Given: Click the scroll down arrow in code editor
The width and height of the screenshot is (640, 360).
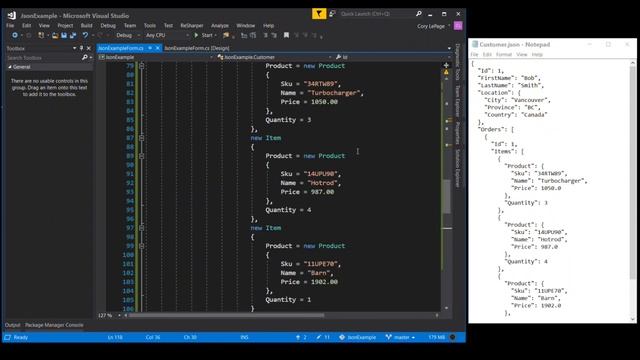Looking at the screenshot, I should coord(446,308).
